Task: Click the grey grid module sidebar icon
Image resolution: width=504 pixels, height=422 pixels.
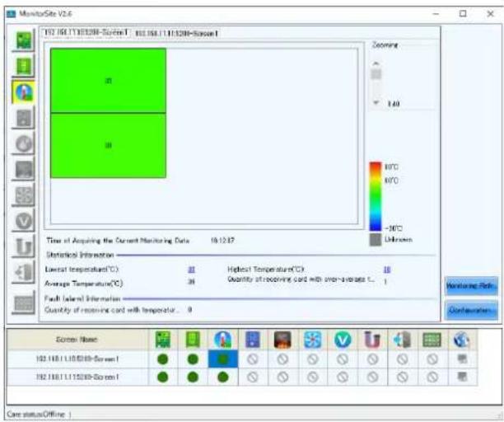Action: pyautogui.click(x=23, y=302)
